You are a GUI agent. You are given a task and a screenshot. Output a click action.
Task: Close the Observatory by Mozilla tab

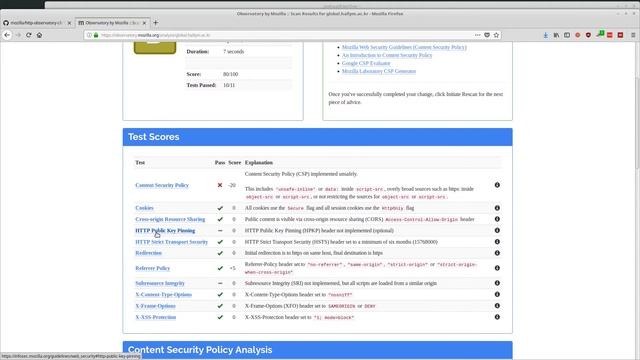[144, 23]
